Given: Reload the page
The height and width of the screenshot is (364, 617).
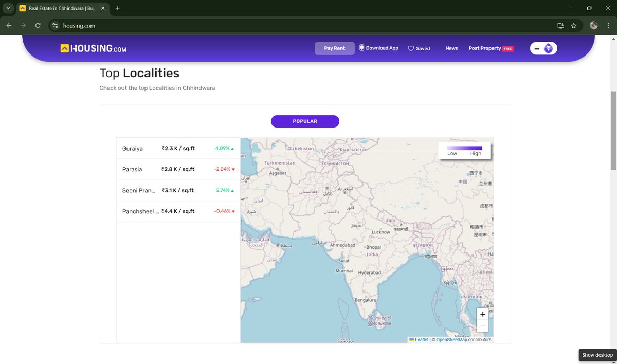Looking at the screenshot, I should [x=38, y=25].
